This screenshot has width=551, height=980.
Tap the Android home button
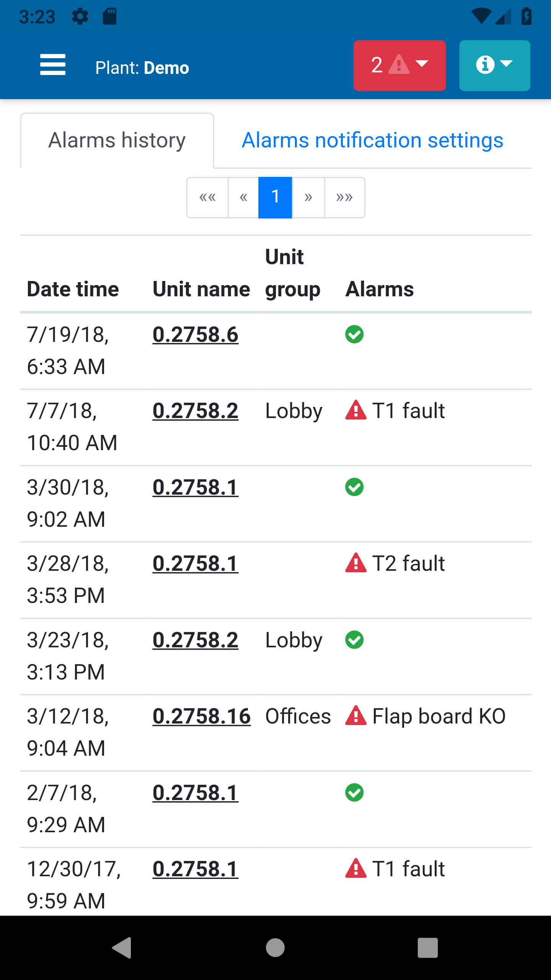(275, 948)
